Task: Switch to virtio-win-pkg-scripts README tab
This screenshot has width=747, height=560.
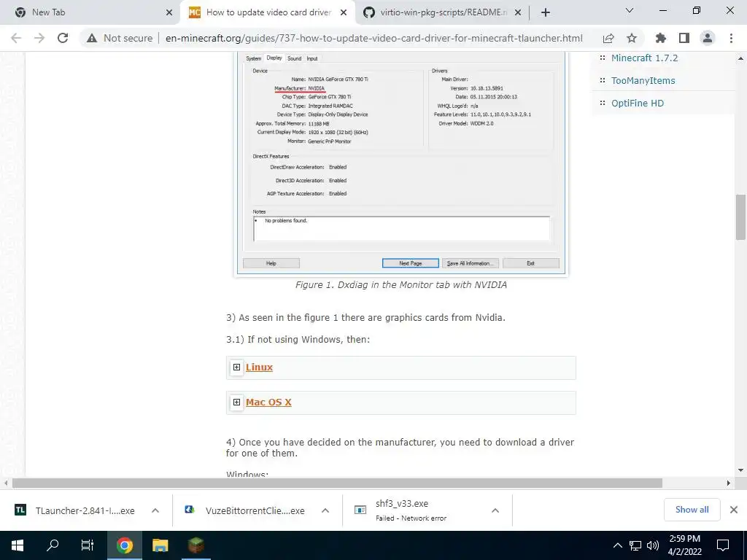Action: [x=443, y=12]
